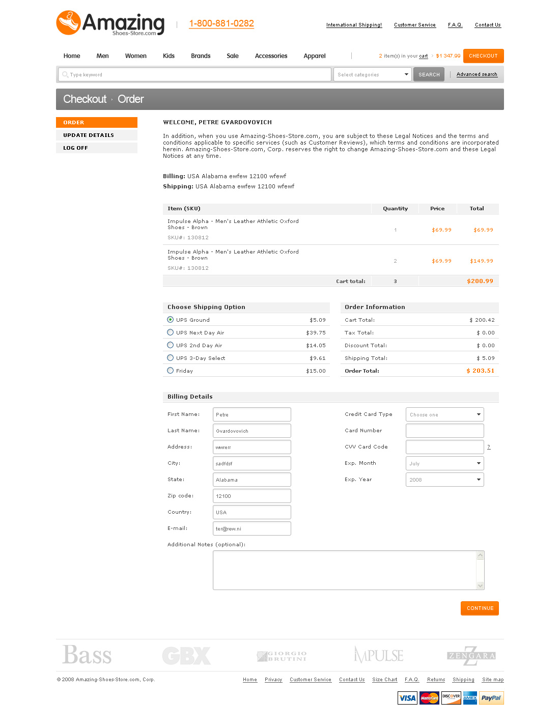Open the Men menu item
The height and width of the screenshot is (728, 560).
(x=102, y=56)
